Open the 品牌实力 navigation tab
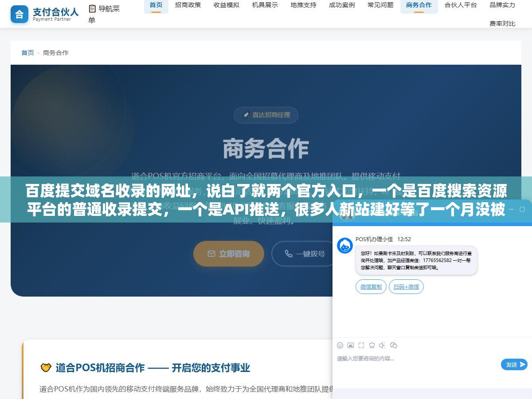 click(502, 5)
